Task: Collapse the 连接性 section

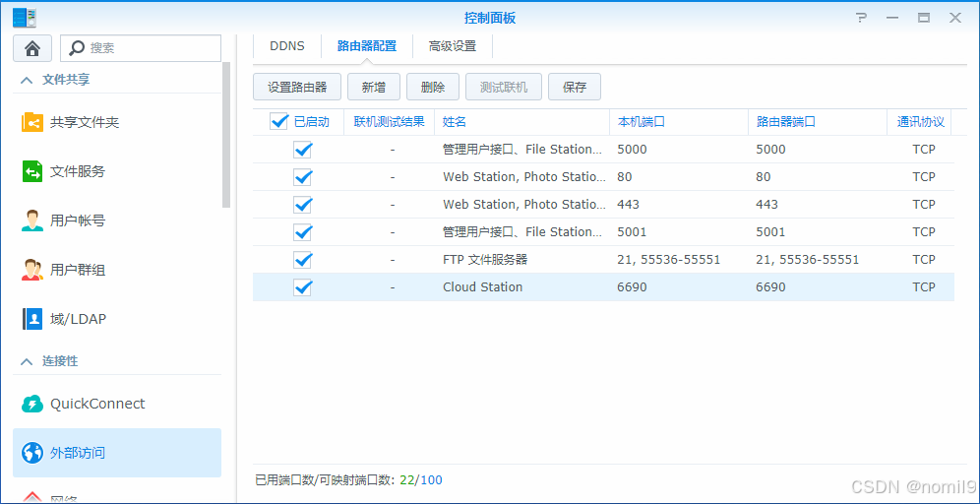Action: pyautogui.click(x=27, y=361)
